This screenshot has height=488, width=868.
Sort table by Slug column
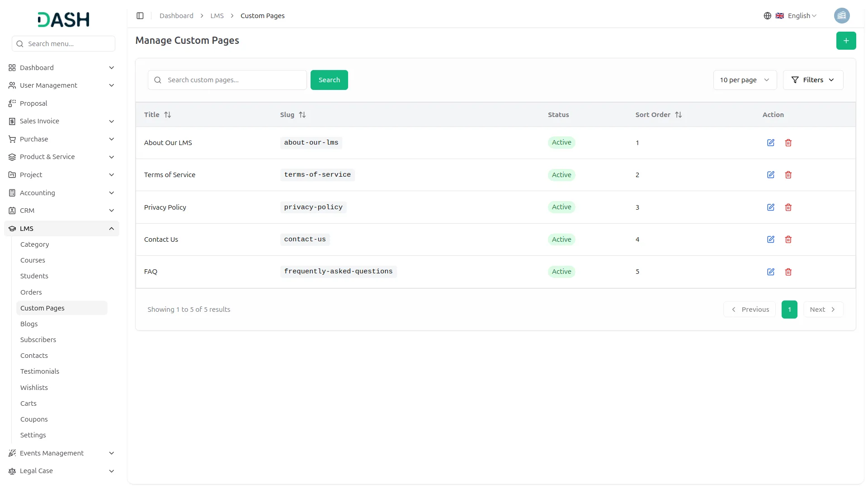[302, 115]
